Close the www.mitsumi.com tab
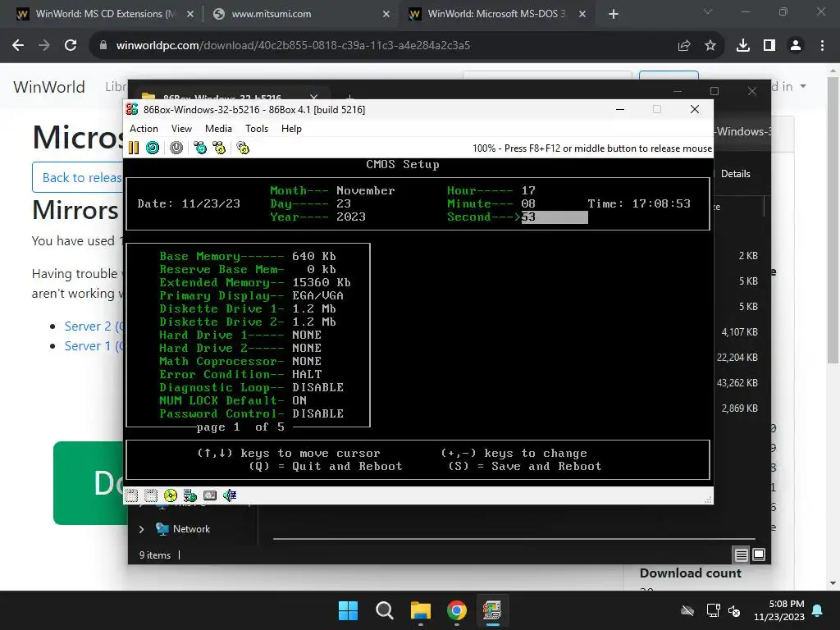The width and height of the screenshot is (840, 630). click(386, 15)
